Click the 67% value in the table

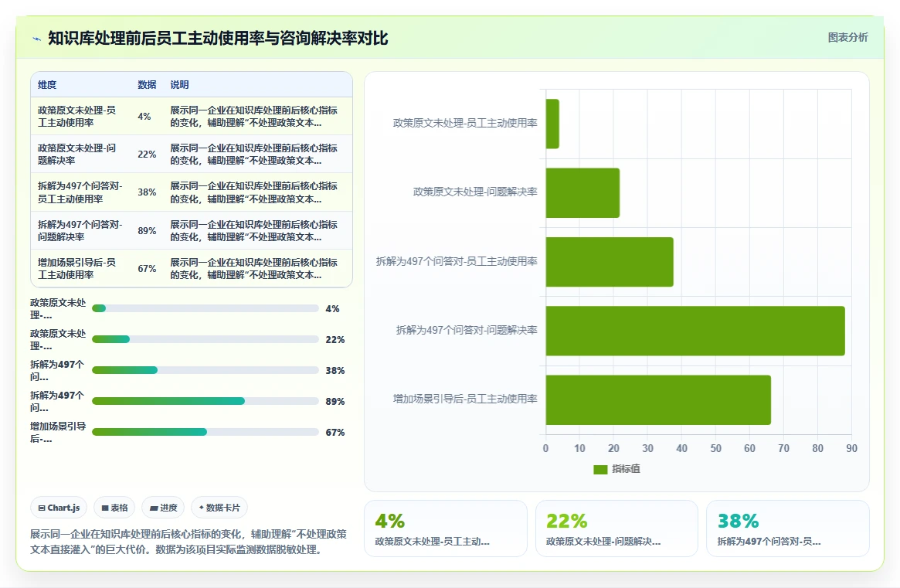(x=147, y=269)
